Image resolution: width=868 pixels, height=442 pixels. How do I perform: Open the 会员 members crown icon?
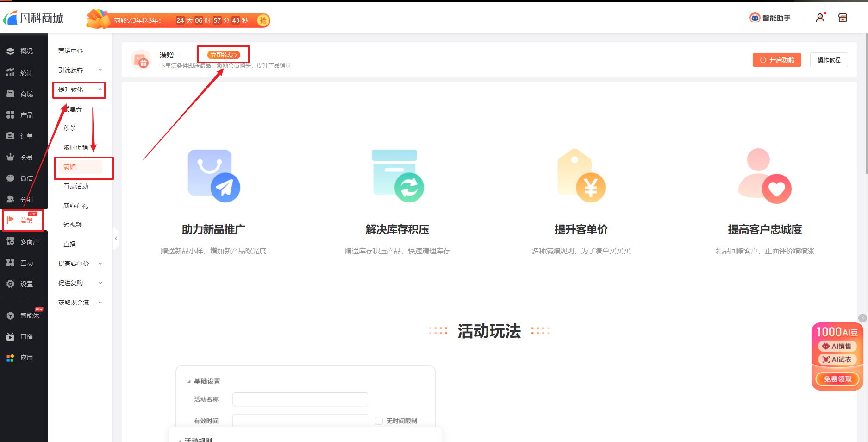coord(10,157)
